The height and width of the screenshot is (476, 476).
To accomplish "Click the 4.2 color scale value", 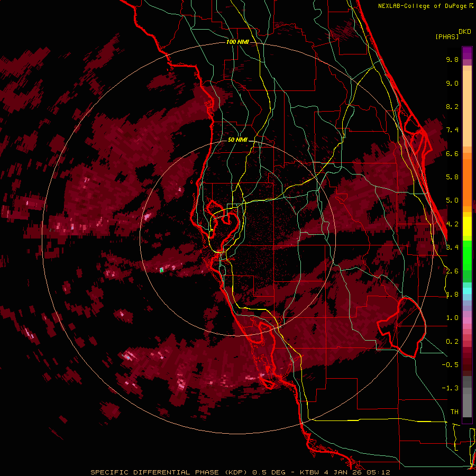I will [452, 224].
